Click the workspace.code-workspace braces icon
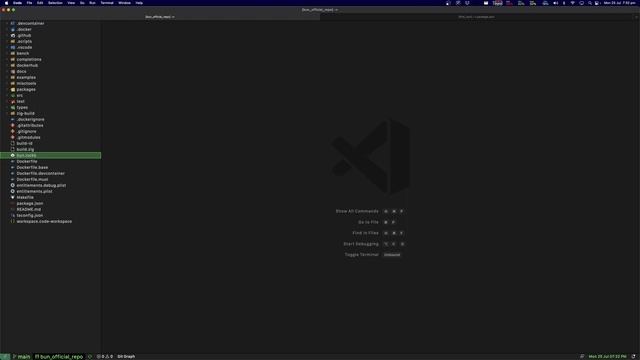Image resolution: width=640 pixels, height=360 pixels. 13,221
